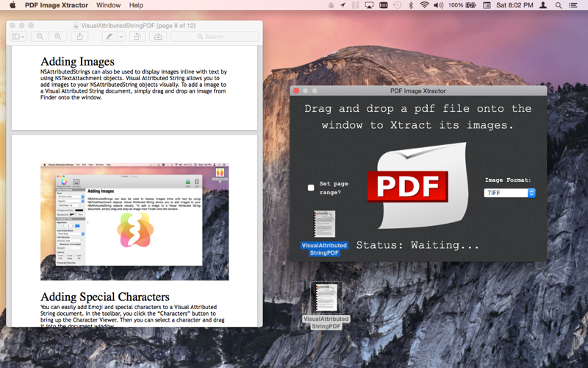Click the 'Adding Special Characters' heading
This screenshot has height=368, width=588.
point(105,297)
